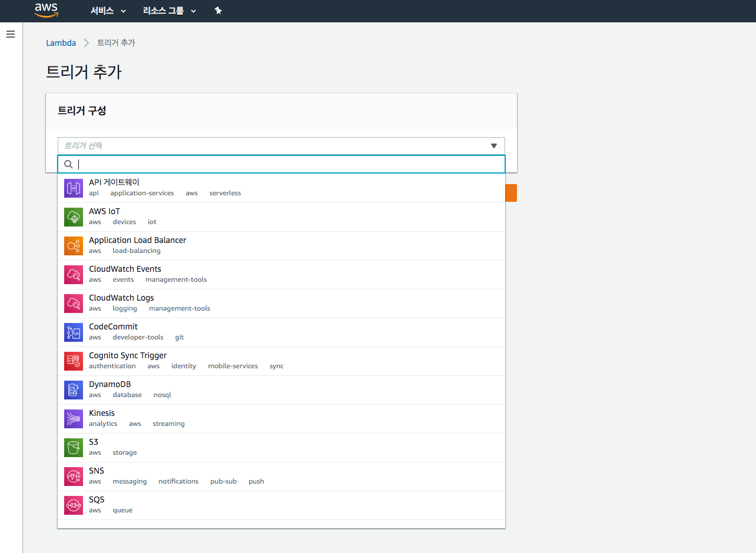
Task: Open the 서비스 menu in header
Action: (x=108, y=11)
